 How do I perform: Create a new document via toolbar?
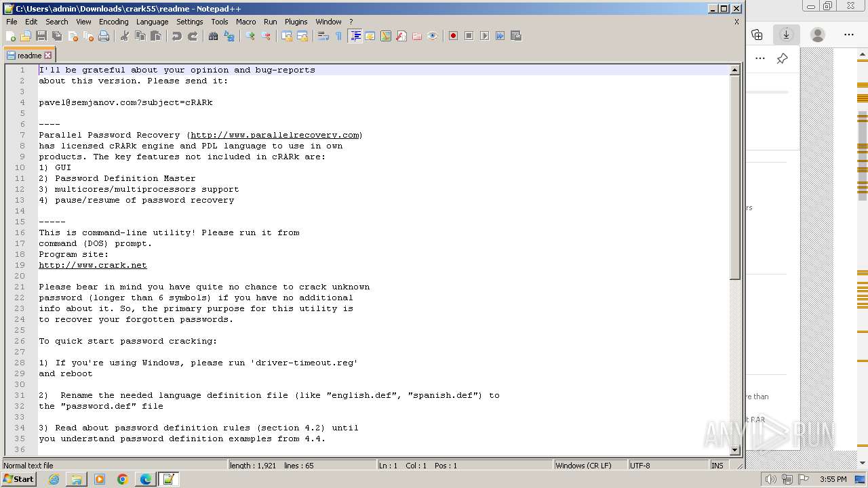coord(11,36)
